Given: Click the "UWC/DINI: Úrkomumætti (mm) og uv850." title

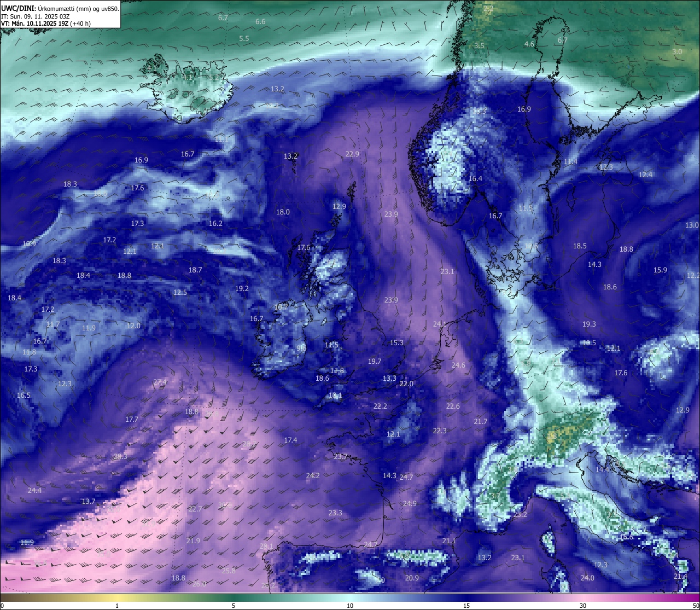Looking at the screenshot, I should (60, 8).
